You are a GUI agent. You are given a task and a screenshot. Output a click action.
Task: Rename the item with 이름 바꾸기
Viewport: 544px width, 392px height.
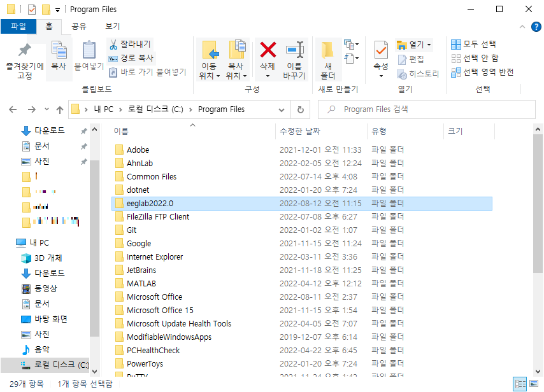click(294, 60)
